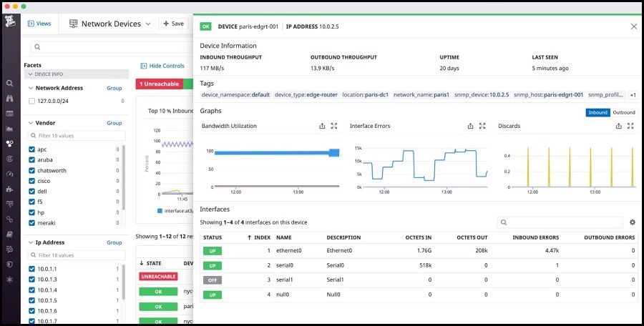The height and width of the screenshot is (326, 644).
Task: Click the Save view button
Action: pos(173,24)
